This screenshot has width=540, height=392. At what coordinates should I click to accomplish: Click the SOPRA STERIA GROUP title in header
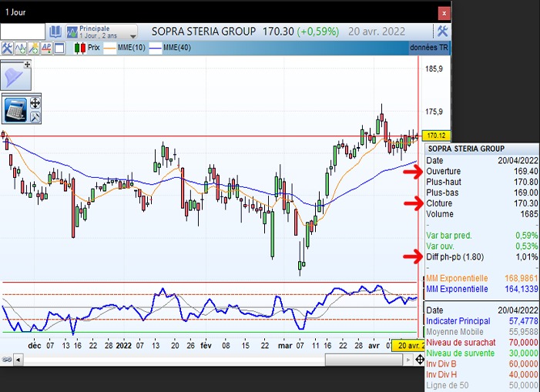pyautogui.click(x=203, y=32)
